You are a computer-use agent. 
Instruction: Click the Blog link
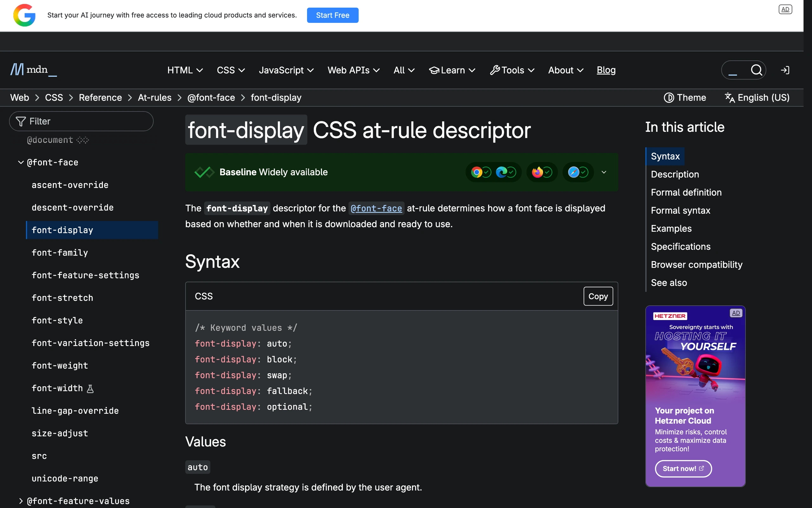(x=606, y=70)
